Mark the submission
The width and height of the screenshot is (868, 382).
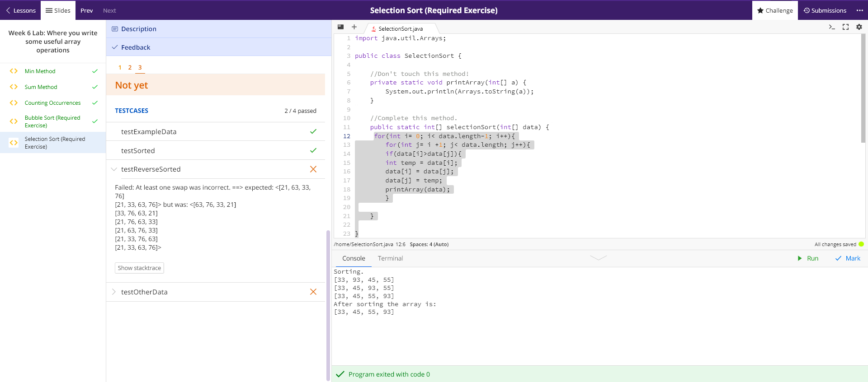pyautogui.click(x=848, y=258)
